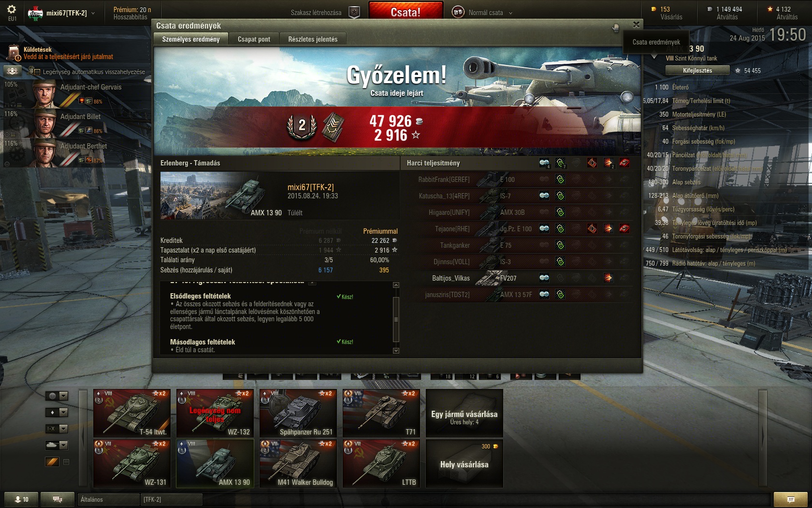
Task: Switch to the Csapat pont tab
Action: 254,39
